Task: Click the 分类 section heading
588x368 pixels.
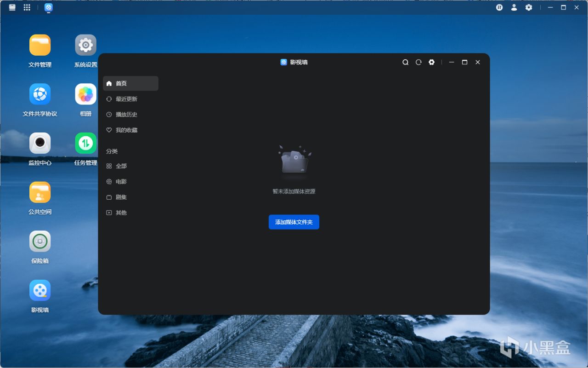Action: point(112,151)
